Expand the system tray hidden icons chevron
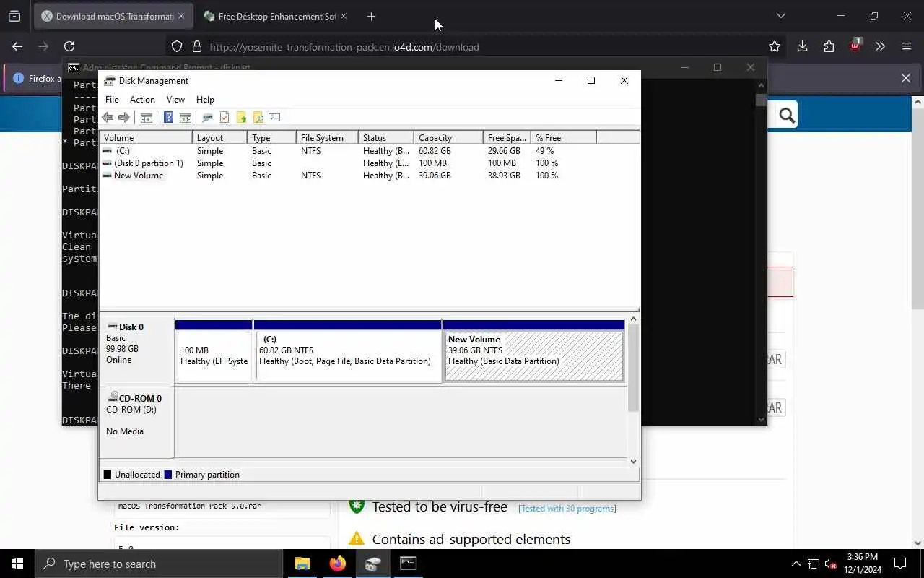 tap(796, 564)
